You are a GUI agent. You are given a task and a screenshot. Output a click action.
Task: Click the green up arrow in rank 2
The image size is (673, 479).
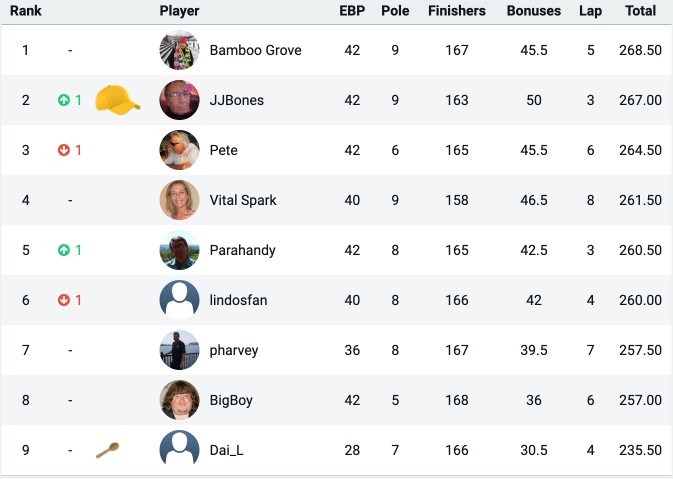pyautogui.click(x=64, y=100)
